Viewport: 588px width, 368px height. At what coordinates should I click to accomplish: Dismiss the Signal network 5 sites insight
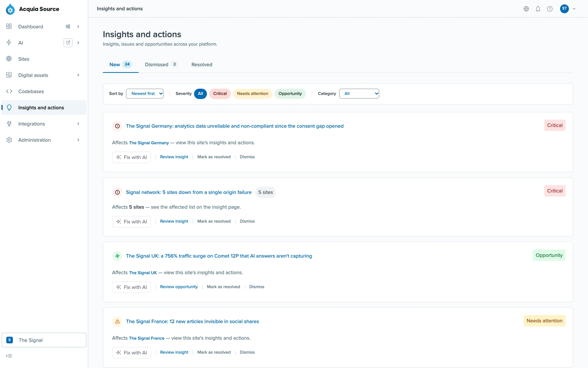coord(247,221)
